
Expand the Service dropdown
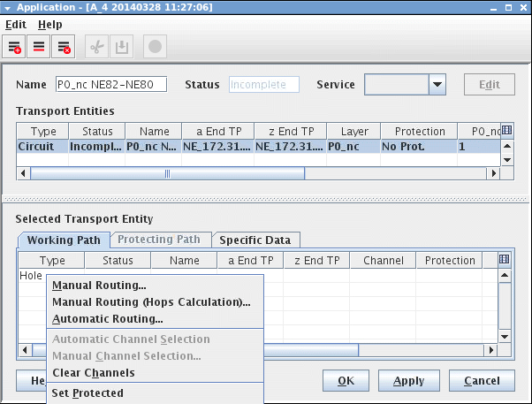click(437, 85)
